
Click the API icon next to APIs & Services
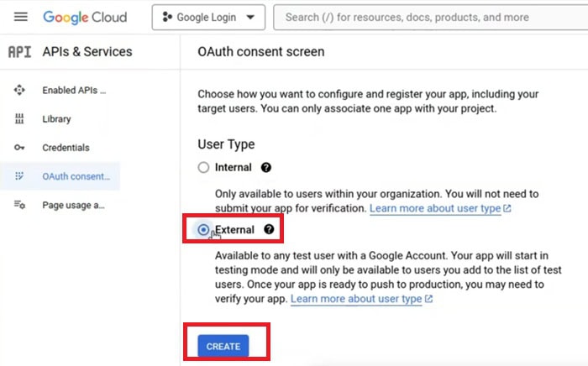(x=20, y=52)
